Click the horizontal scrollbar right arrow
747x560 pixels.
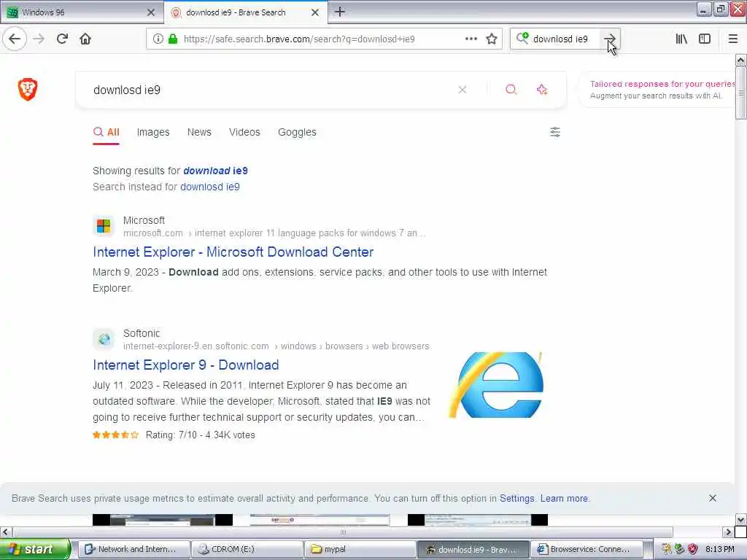click(728, 532)
